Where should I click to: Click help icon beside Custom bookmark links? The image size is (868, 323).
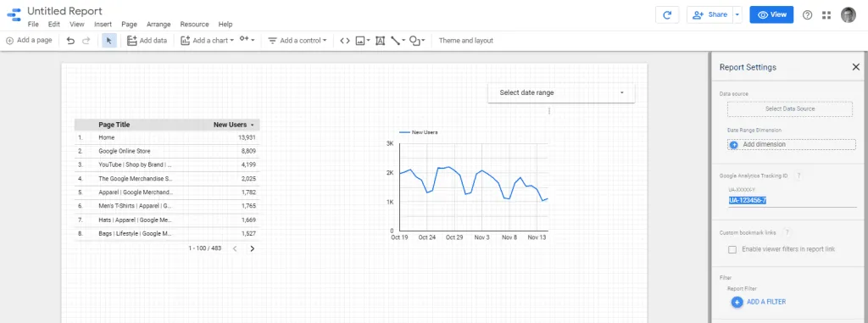click(x=787, y=232)
